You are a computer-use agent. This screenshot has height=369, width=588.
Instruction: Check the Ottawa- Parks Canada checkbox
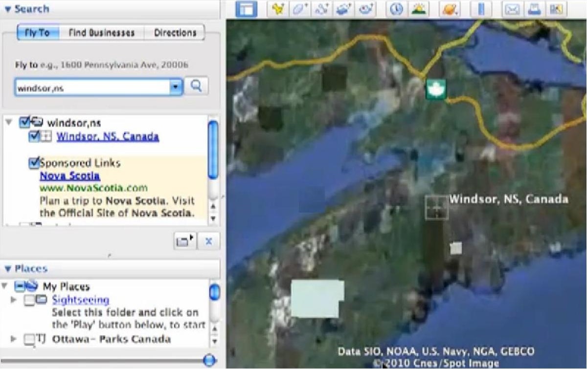coord(29,339)
